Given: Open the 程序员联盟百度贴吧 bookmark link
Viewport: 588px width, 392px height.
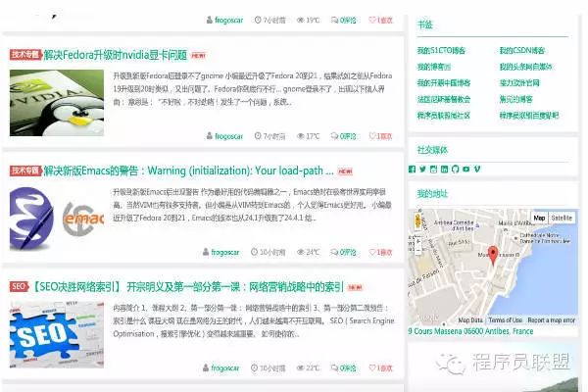Looking at the screenshot, I should [529, 116].
